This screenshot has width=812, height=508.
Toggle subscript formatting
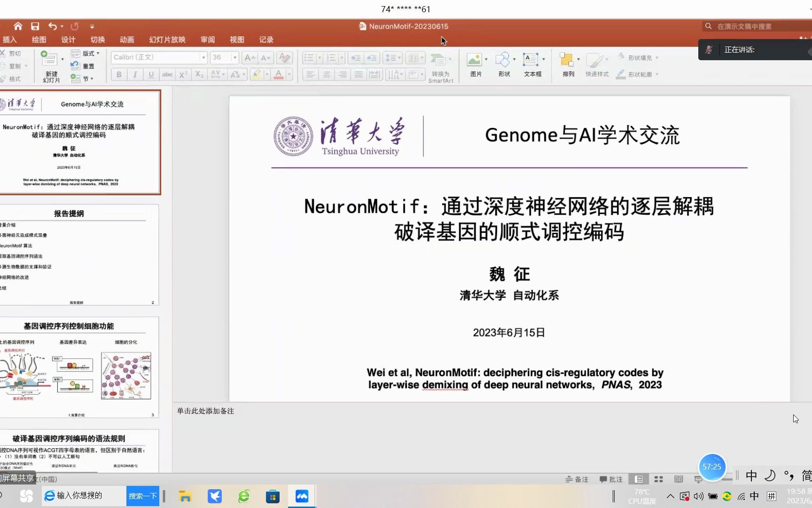(199, 74)
